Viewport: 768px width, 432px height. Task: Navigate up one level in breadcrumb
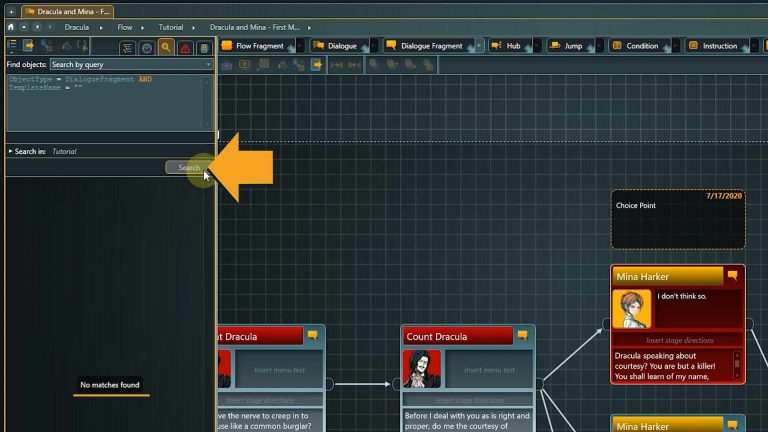[x=24, y=27]
